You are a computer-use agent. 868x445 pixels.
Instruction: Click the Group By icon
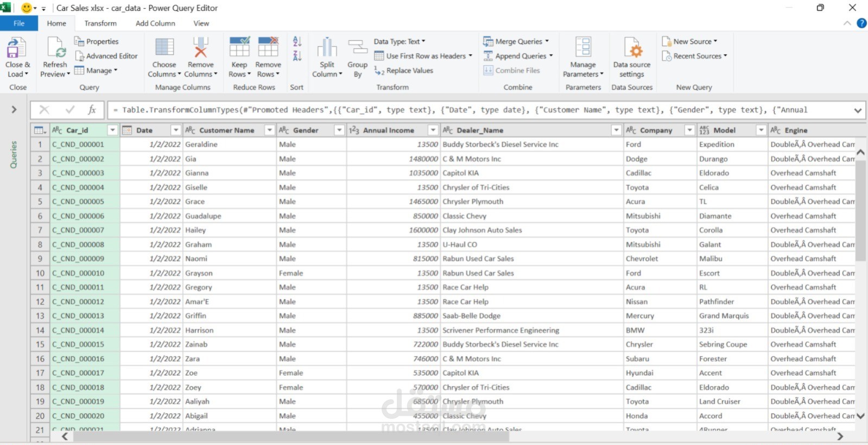[358, 47]
